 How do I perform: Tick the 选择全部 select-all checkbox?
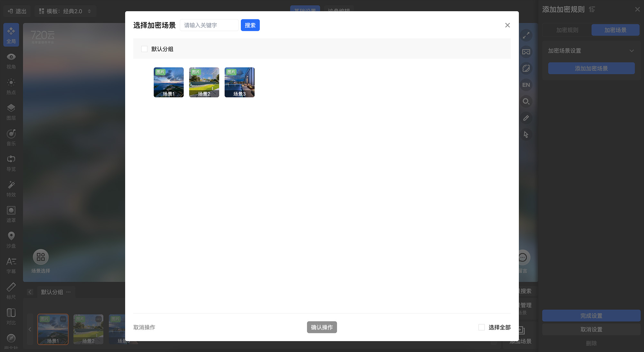point(481,327)
